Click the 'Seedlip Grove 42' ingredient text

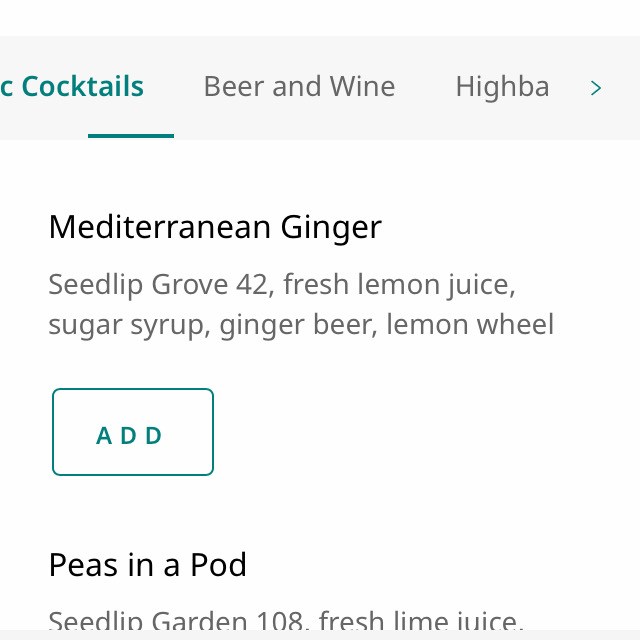(158, 286)
